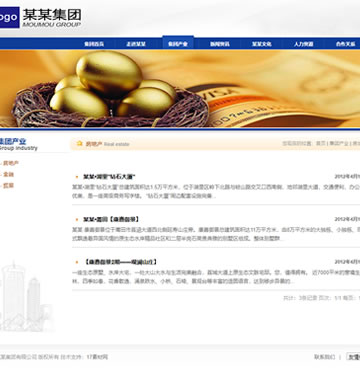360x380 pixels.
Task: Select the highlighted 集团产业 navigation tab
Action: pyautogui.click(x=178, y=43)
